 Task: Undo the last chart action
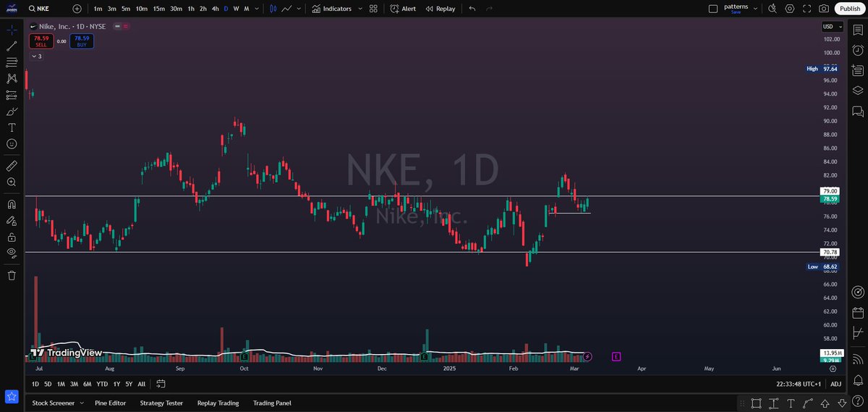[472, 9]
